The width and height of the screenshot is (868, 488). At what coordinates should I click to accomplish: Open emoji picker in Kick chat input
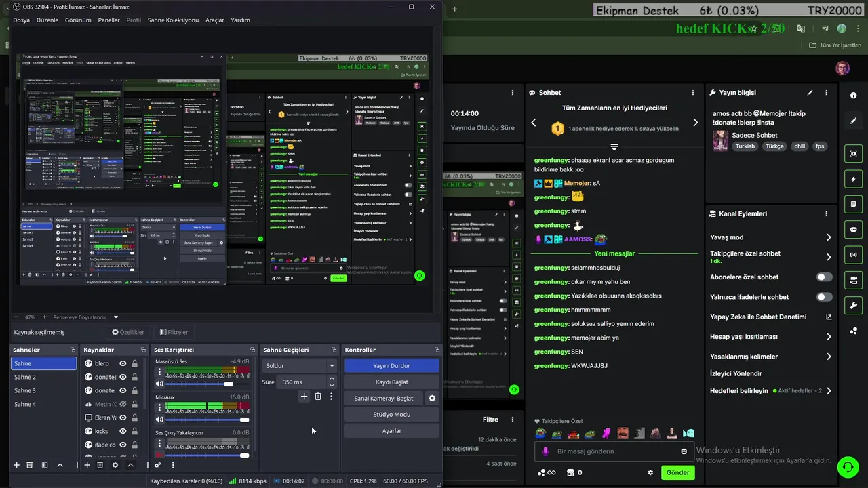(x=684, y=451)
